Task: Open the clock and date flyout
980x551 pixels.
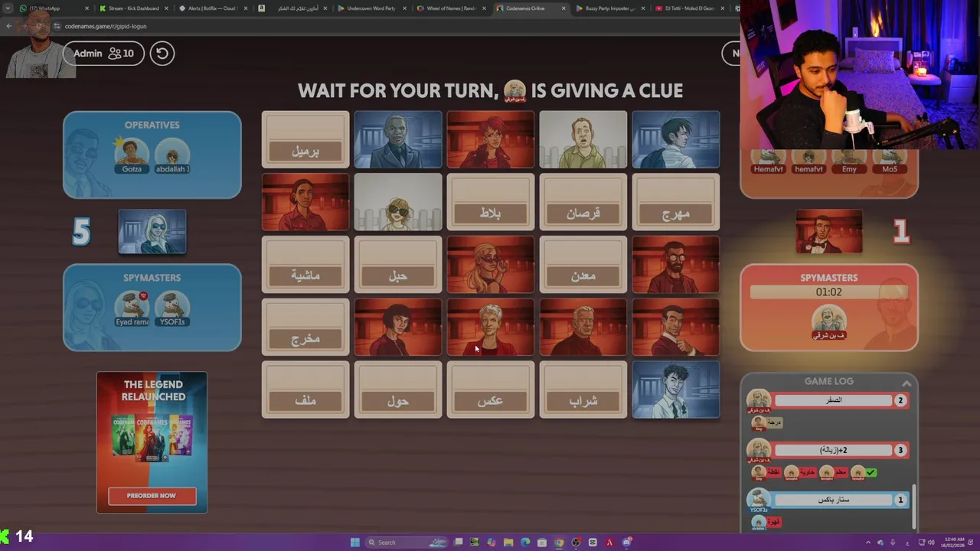Action: (954, 543)
